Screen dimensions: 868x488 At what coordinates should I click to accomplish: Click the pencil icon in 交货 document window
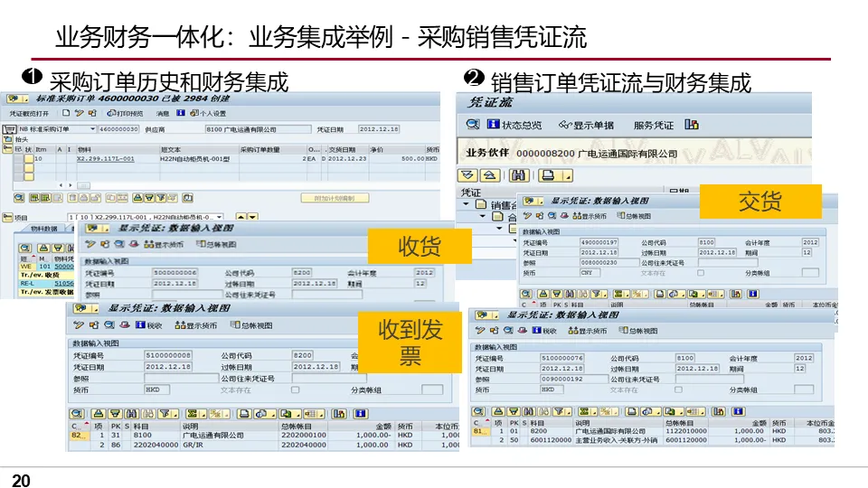(527, 216)
